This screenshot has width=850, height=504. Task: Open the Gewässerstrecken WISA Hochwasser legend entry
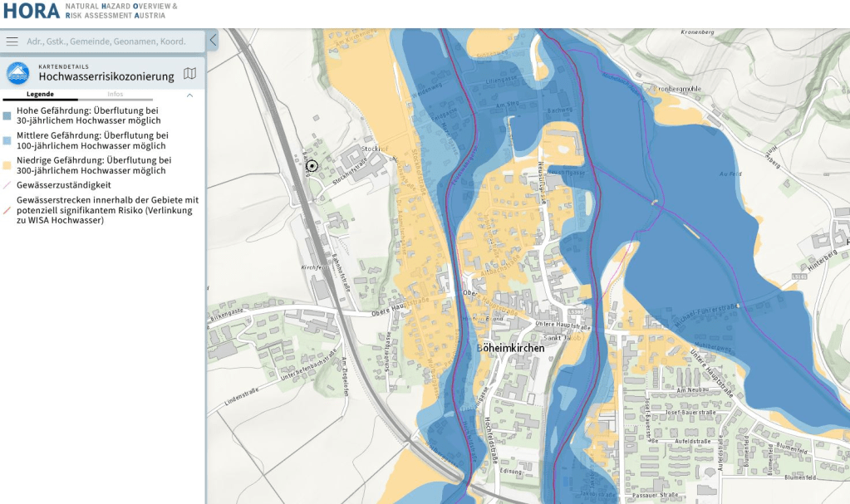point(107,210)
